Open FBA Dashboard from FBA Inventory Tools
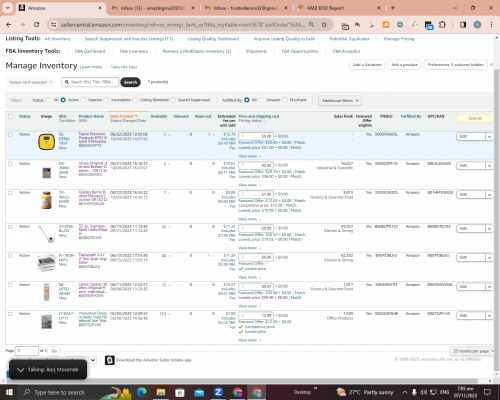 90,51
